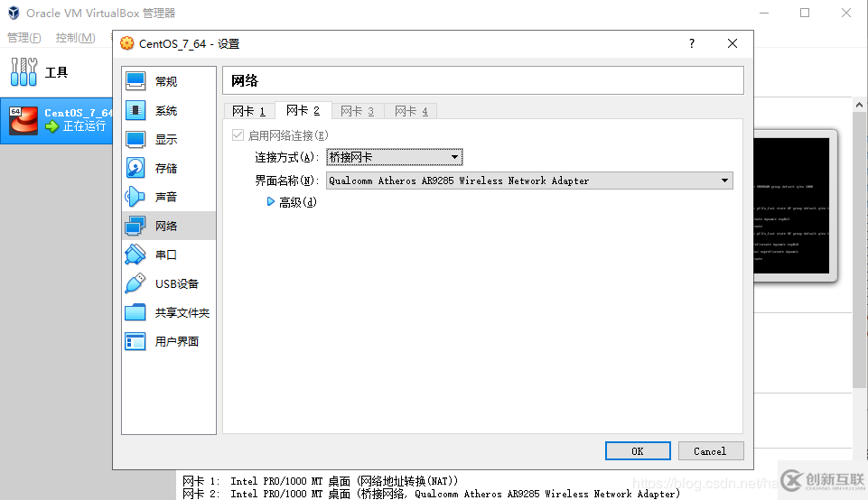Close the VirtualBox manager window

845,13
